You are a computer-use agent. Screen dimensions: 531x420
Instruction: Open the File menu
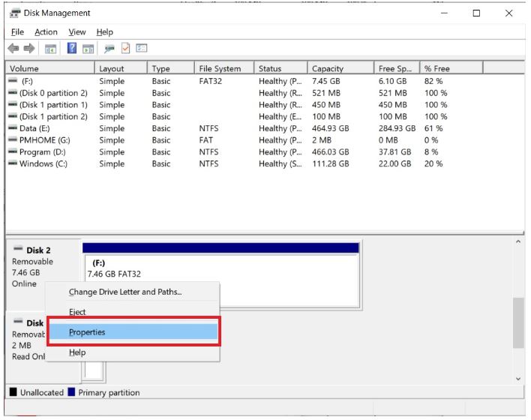18,32
